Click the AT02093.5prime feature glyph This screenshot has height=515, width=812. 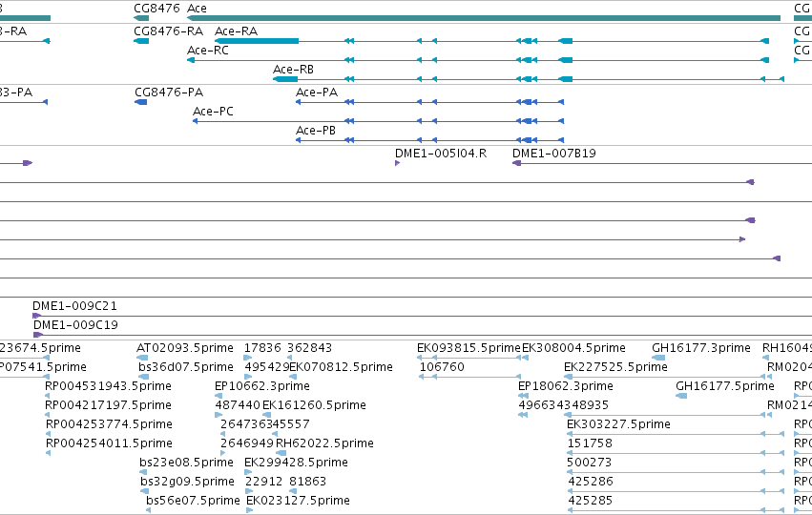coord(142,358)
